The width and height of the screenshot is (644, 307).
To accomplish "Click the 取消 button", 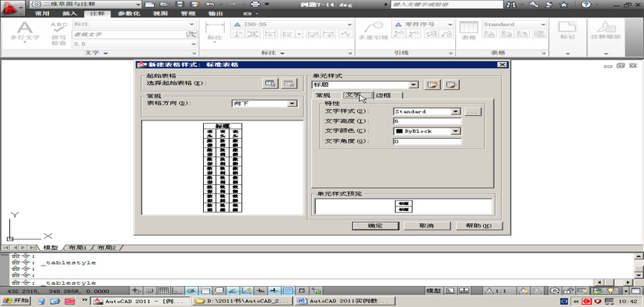I will click(x=427, y=226).
